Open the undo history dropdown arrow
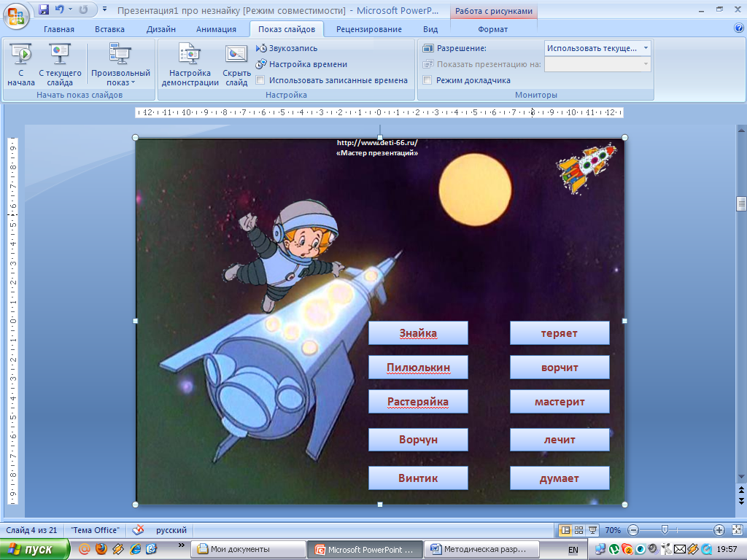 pyautogui.click(x=71, y=9)
